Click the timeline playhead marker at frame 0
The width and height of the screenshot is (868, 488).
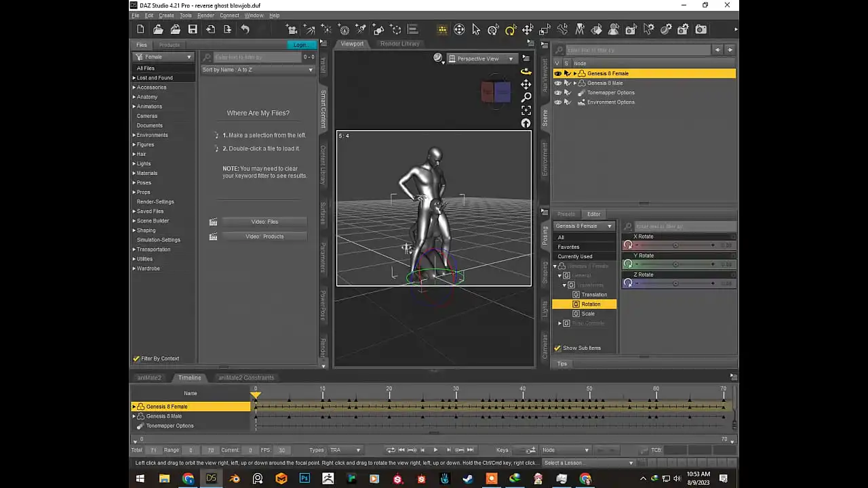256,394
